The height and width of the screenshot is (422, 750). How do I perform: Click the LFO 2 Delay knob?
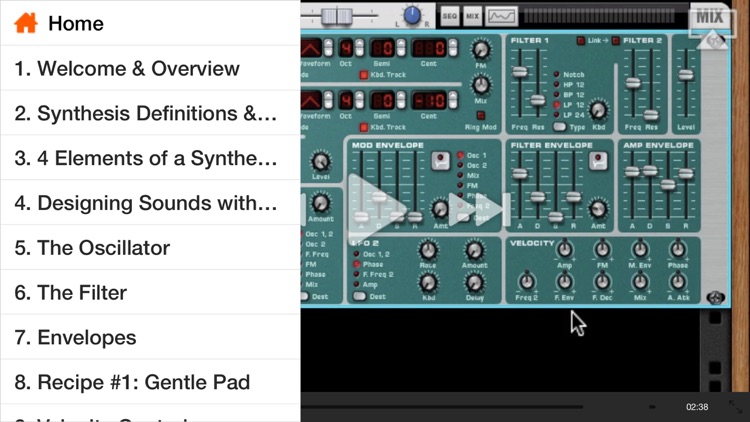coord(474,282)
